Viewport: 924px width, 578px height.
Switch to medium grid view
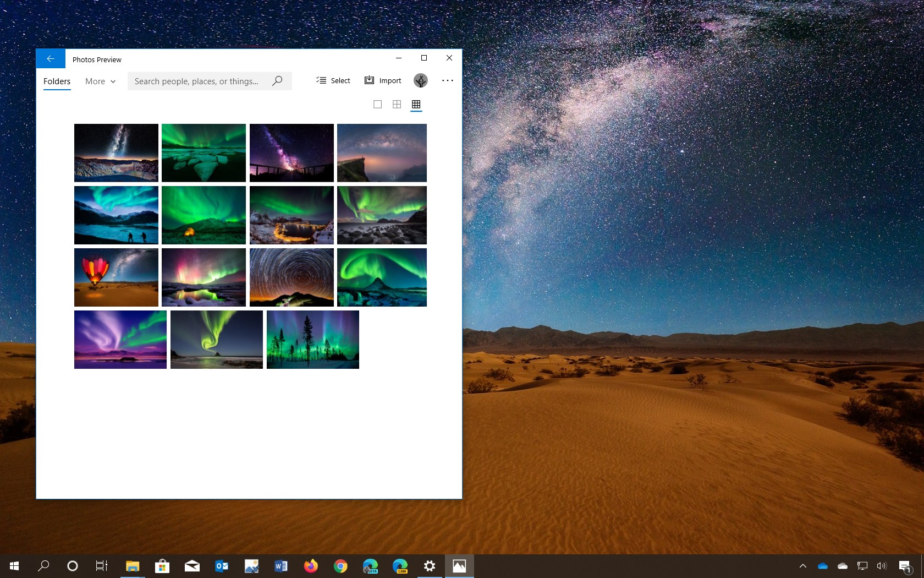[397, 104]
